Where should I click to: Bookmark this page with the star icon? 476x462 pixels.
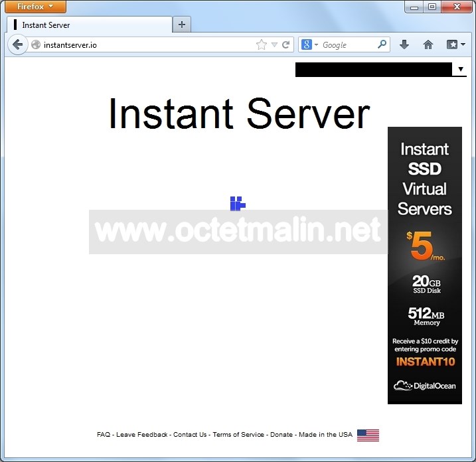(261, 44)
